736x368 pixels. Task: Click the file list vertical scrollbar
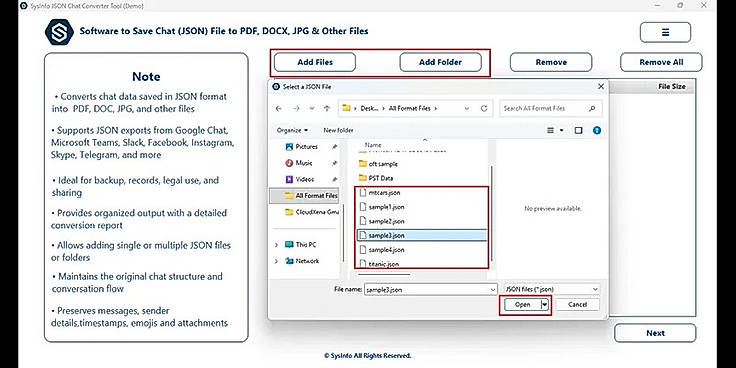(491, 214)
